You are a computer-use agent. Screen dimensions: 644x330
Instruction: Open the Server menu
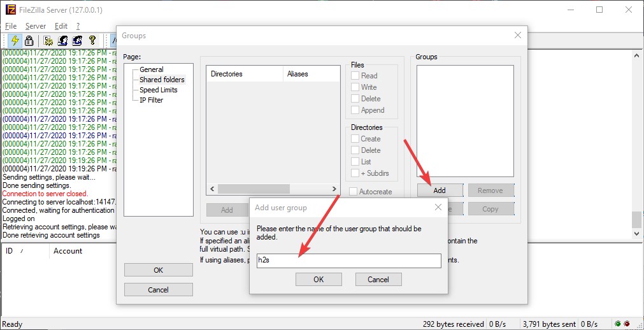pyautogui.click(x=36, y=26)
